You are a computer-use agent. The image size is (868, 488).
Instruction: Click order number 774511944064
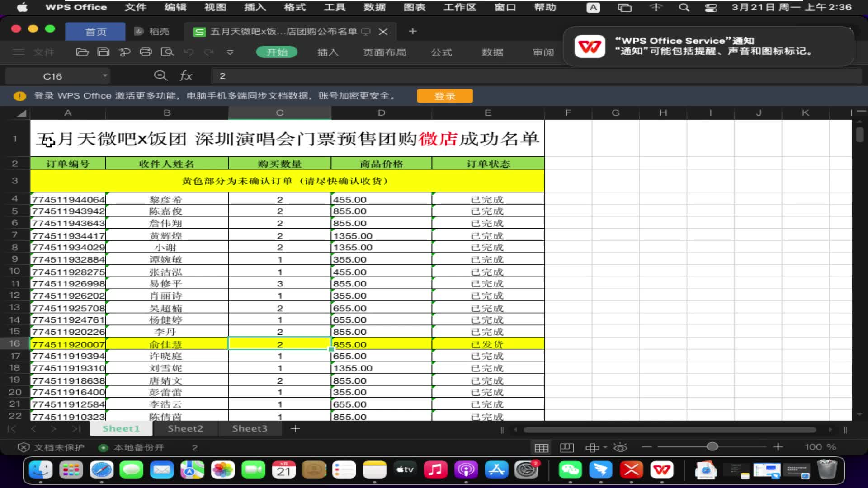68,199
